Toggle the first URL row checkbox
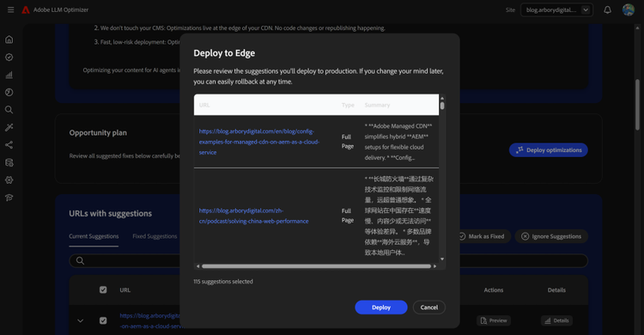Viewport: 644px width, 335px height. (x=103, y=320)
